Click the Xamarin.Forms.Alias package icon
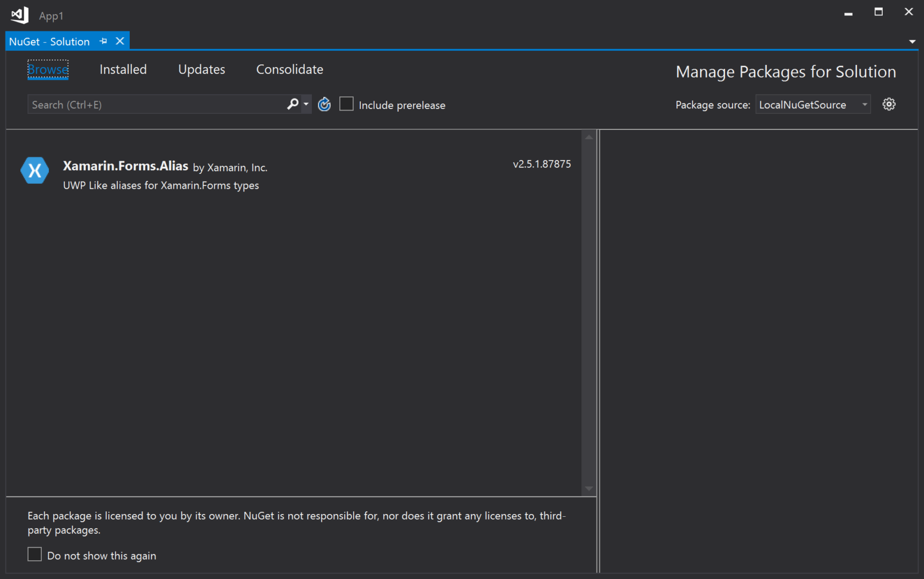 click(x=35, y=171)
